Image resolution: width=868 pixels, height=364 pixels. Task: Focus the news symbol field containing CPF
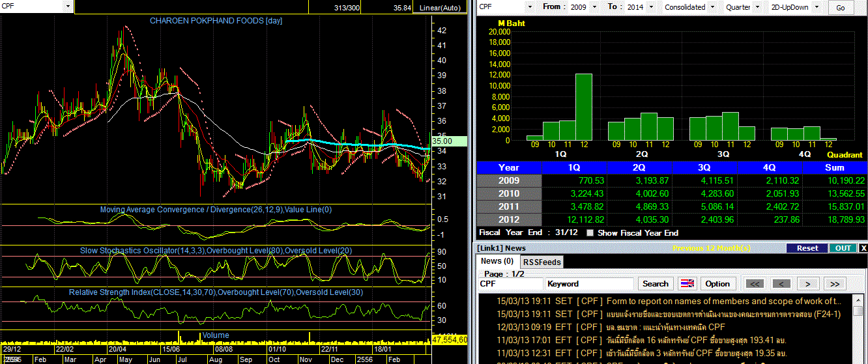[511, 284]
